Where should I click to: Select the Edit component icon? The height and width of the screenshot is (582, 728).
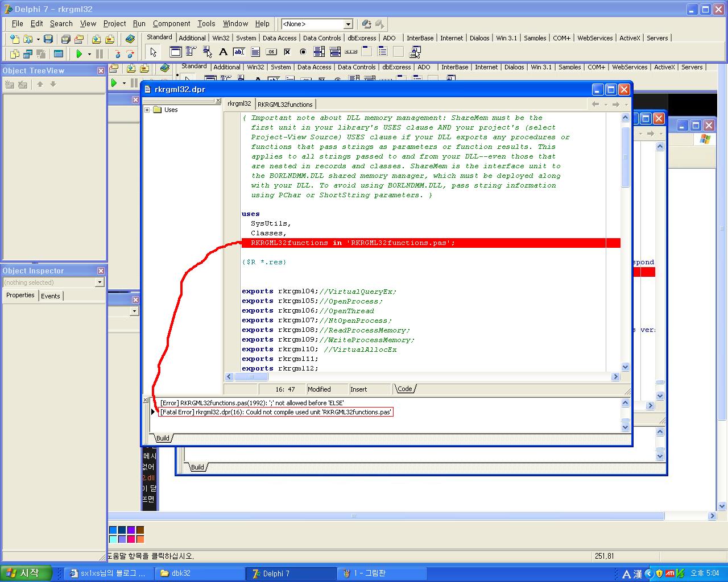click(239, 52)
